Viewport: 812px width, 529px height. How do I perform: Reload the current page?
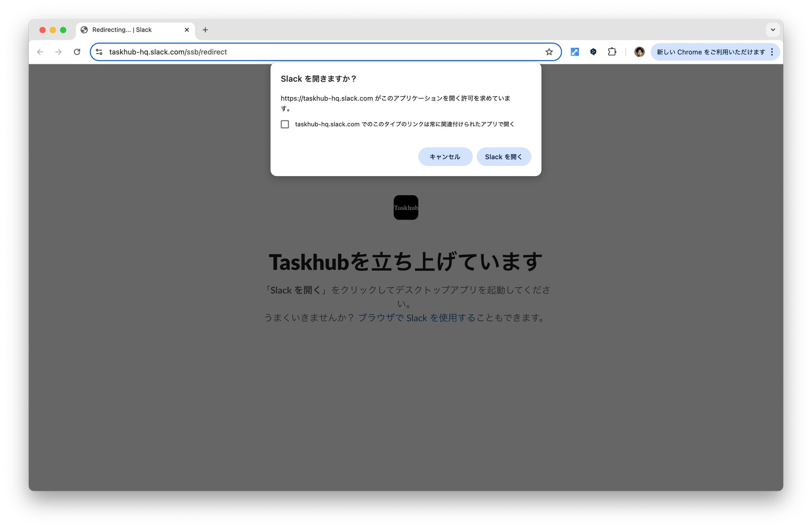click(x=77, y=52)
